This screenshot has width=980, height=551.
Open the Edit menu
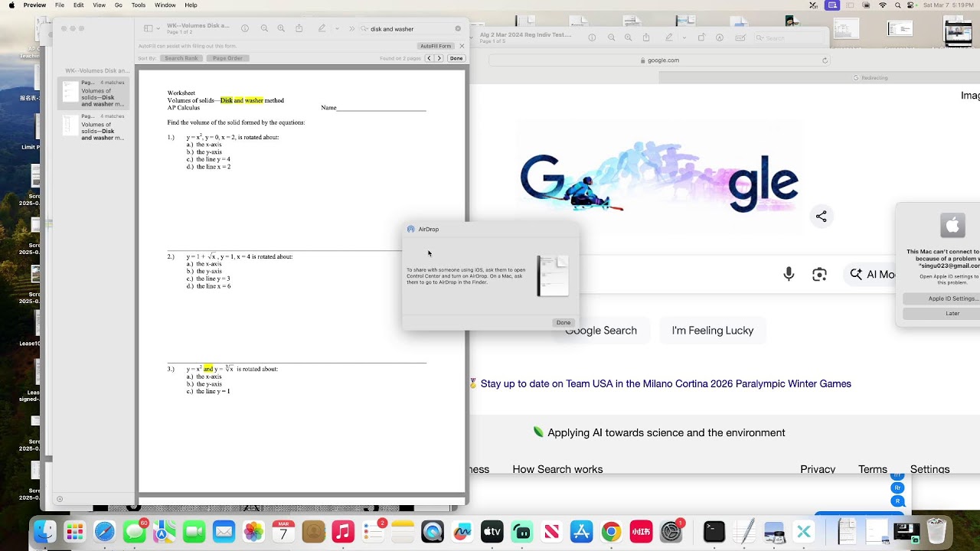tap(79, 5)
